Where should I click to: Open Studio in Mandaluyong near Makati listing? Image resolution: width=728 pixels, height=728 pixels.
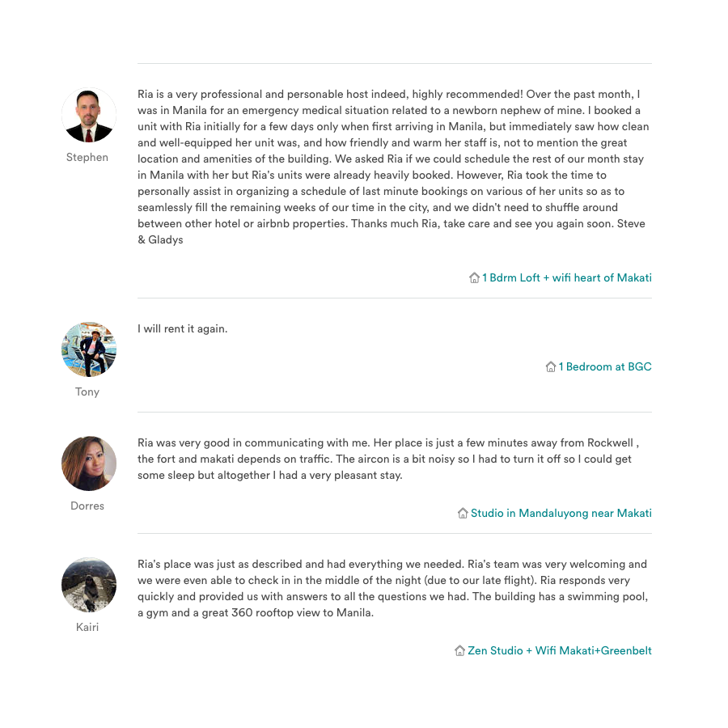561,513
